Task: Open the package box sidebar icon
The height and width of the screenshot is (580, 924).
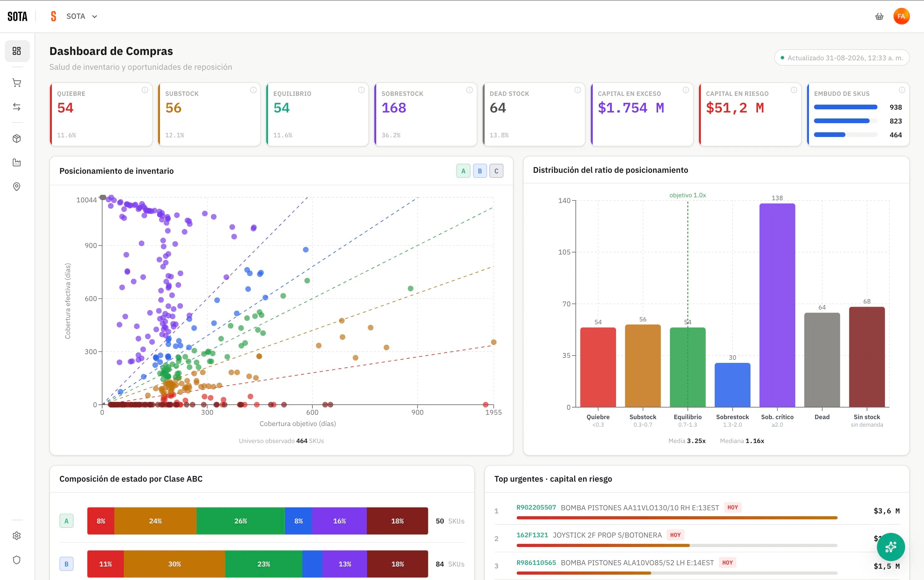Action: [x=17, y=139]
